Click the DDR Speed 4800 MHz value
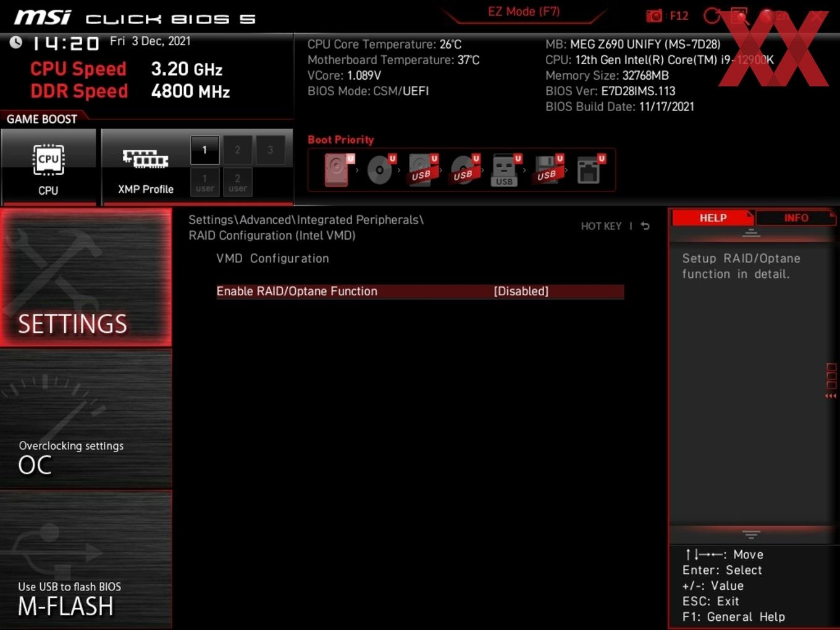Image resolution: width=840 pixels, height=630 pixels. [190, 91]
